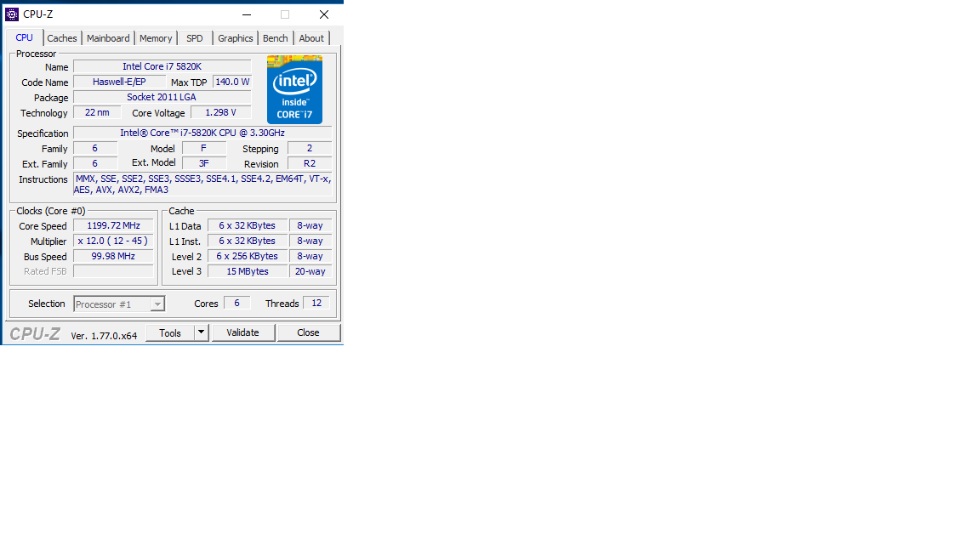This screenshot has width=980, height=551.
Task: Click the Intel Core i7 logo badge
Action: [x=294, y=89]
